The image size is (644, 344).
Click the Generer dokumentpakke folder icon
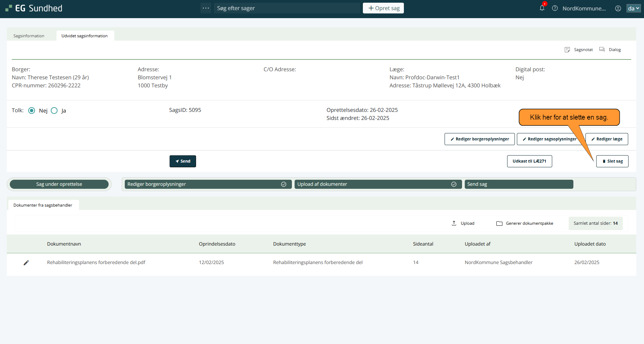coord(499,223)
